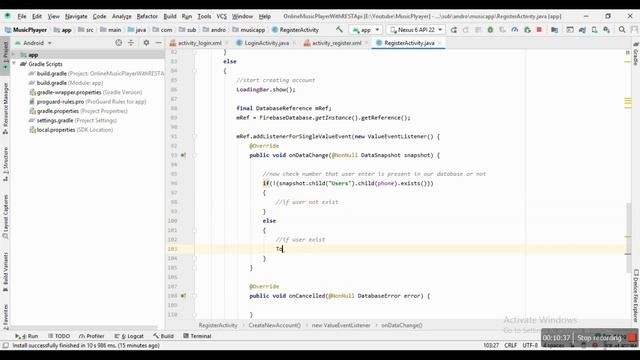Viewport: 640px width, 360px height.
Task: Open the Device File Explorer side tab
Action: (636, 296)
